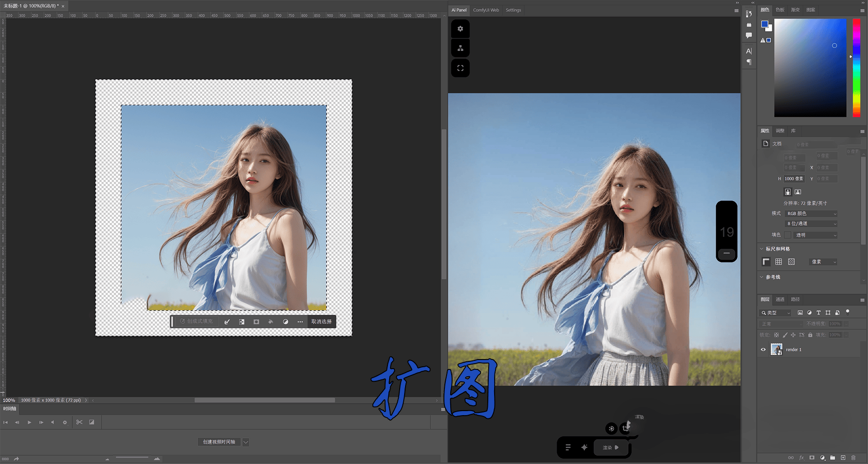This screenshot has height=464, width=868.
Task: Click the 取消选择 deselect button
Action: (x=321, y=322)
